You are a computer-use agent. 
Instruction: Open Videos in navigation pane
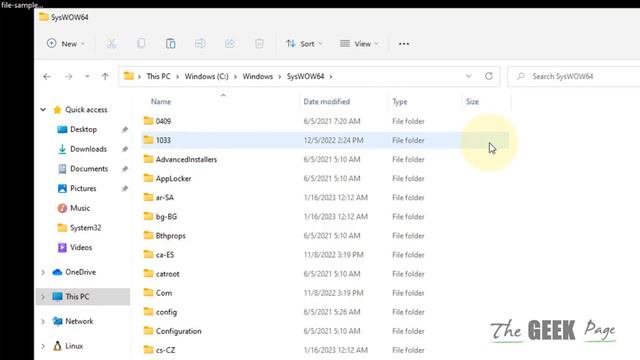point(81,247)
